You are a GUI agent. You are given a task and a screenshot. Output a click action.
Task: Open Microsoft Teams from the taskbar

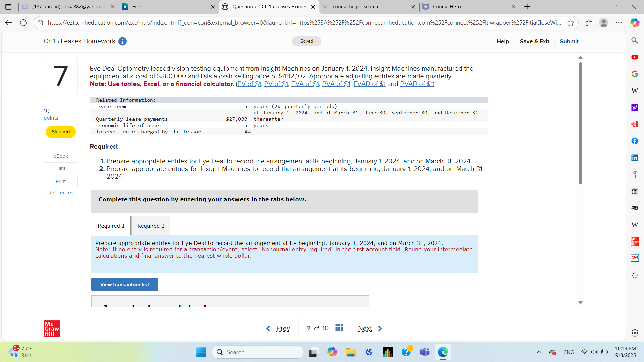click(x=424, y=352)
